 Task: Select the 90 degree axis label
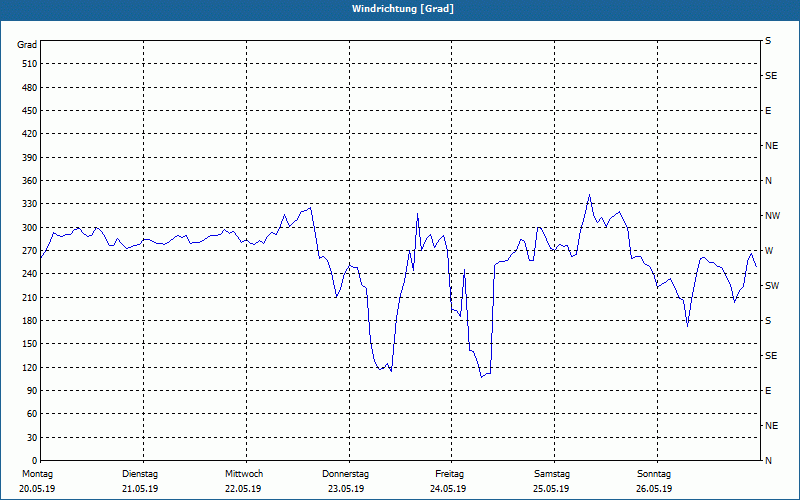pos(32,391)
